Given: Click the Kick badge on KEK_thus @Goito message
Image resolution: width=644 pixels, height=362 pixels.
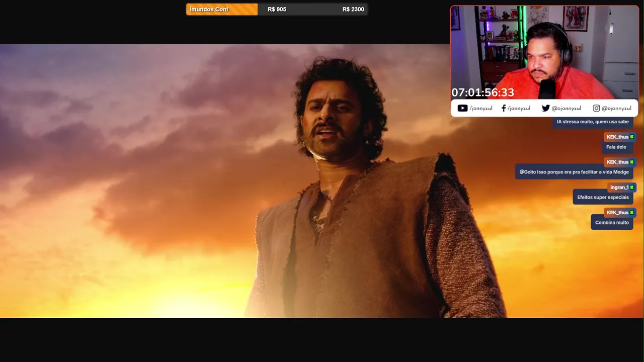Looking at the screenshot, I should pos(632,162).
